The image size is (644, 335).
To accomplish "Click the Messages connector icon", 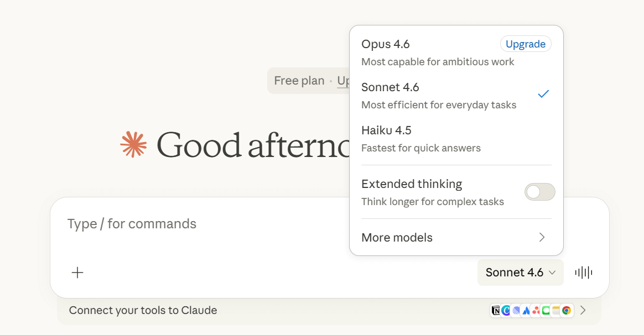I will (546, 311).
